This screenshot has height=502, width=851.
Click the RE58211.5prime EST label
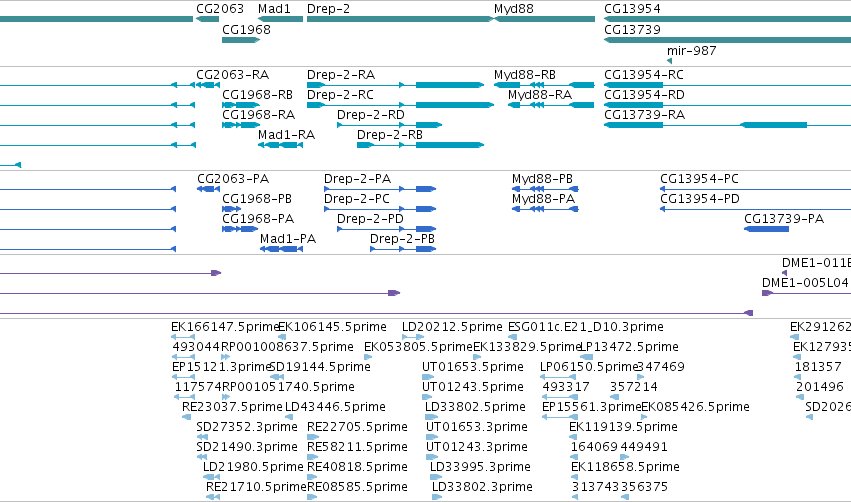pyautogui.click(x=357, y=447)
